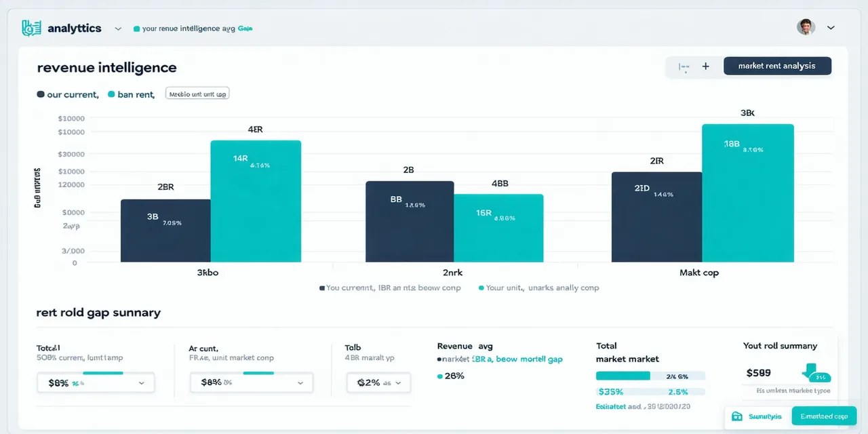Expand the dropdown chevron next to analytics

118,28
